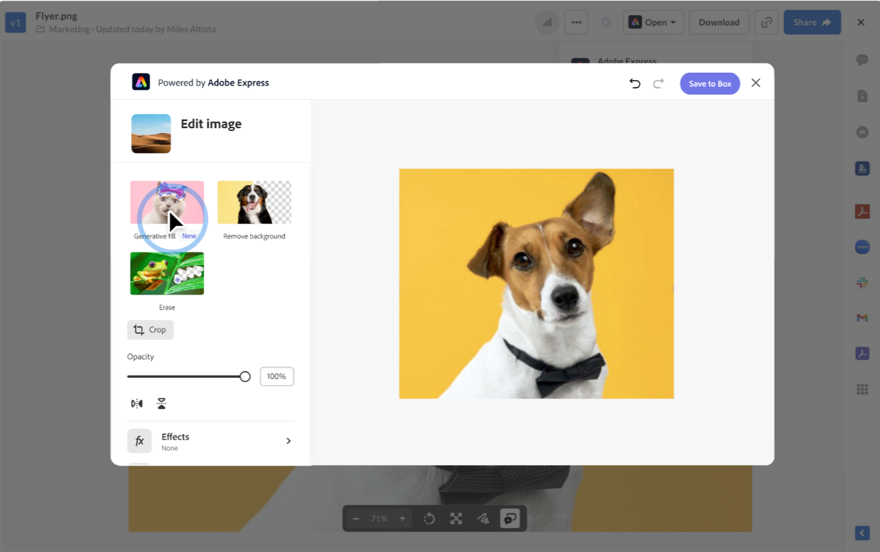Click the insights bar chart icon

[547, 22]
